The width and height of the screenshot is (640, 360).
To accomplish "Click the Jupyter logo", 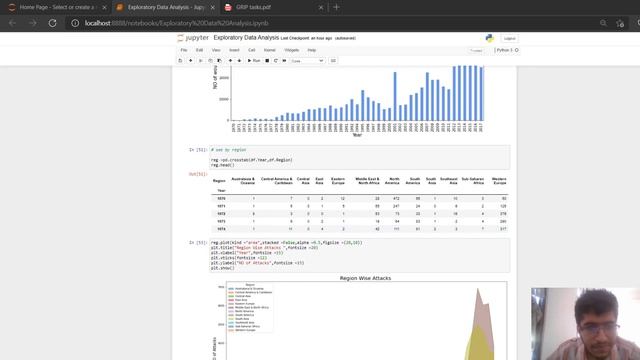I will (193, 38).
